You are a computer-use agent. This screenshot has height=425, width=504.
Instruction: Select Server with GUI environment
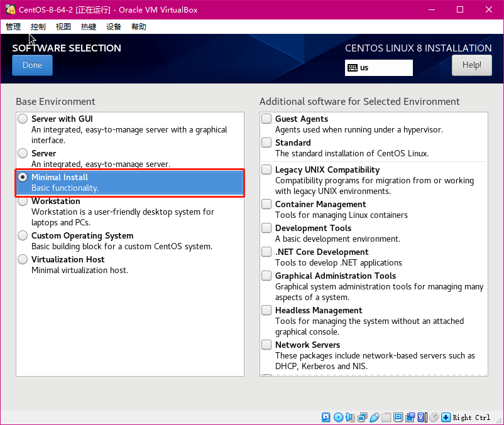tap(23, 119)
